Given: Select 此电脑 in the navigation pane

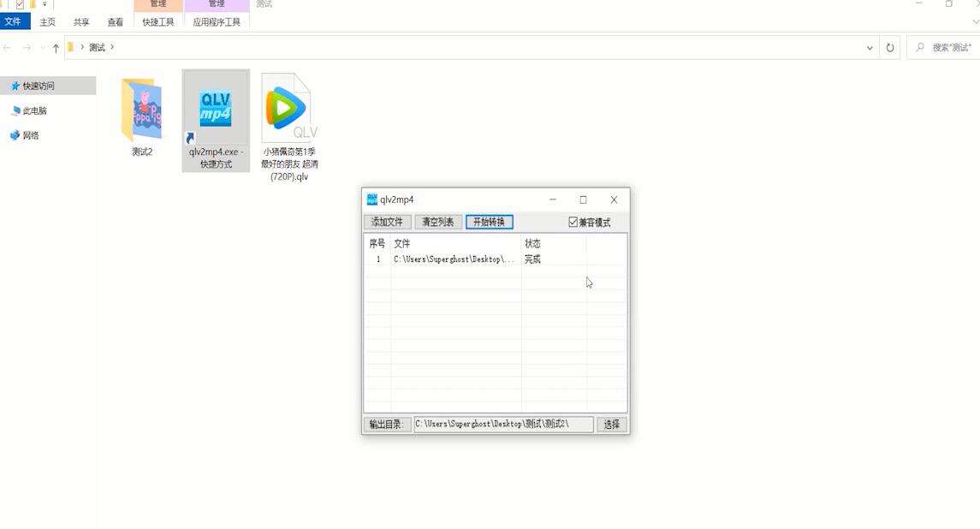Looking at the screenshot, I should pyautogui.click(x=34, y=110).
